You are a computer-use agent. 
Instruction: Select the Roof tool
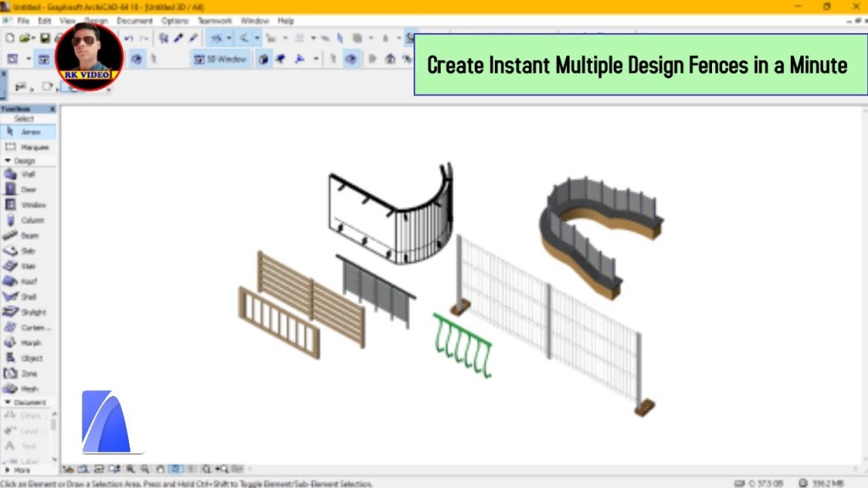coord(28,281)
